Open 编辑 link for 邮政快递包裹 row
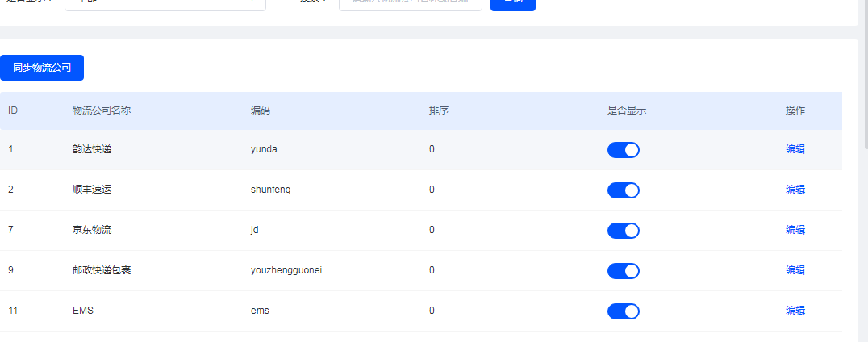This screenshot has height=342, width=868. (x=795, y=270)
